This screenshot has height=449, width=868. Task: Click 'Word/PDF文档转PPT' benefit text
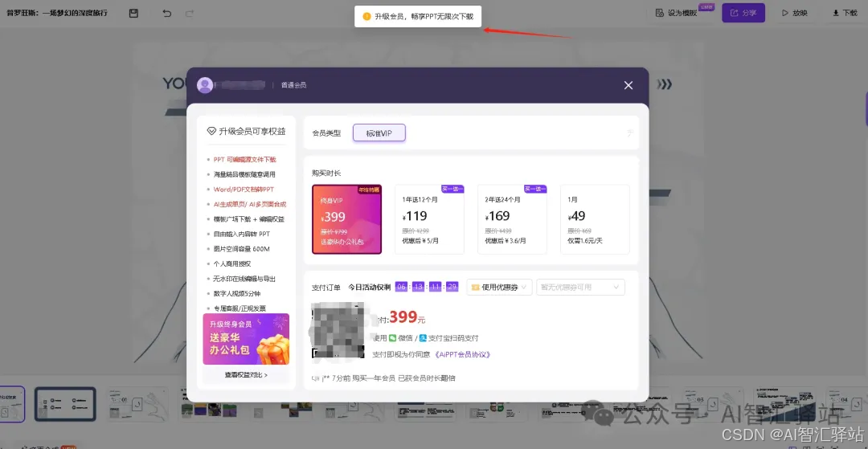(x=244, y=189)
